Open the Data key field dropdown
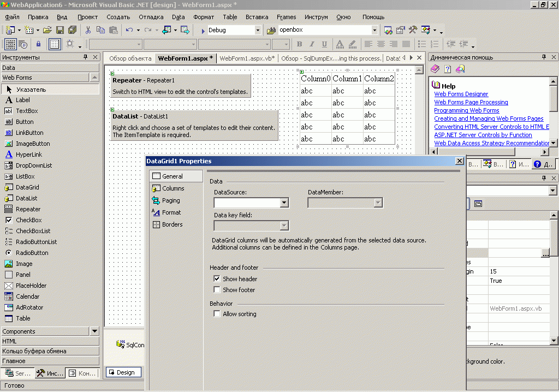Image resolution: width=559 pixels, height=392 pixels. [284, 226]
